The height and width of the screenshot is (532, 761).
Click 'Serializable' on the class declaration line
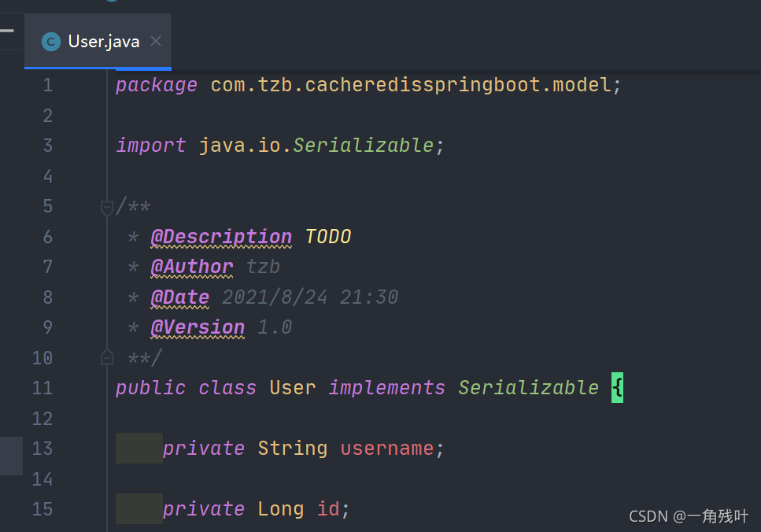coord(529,388)
